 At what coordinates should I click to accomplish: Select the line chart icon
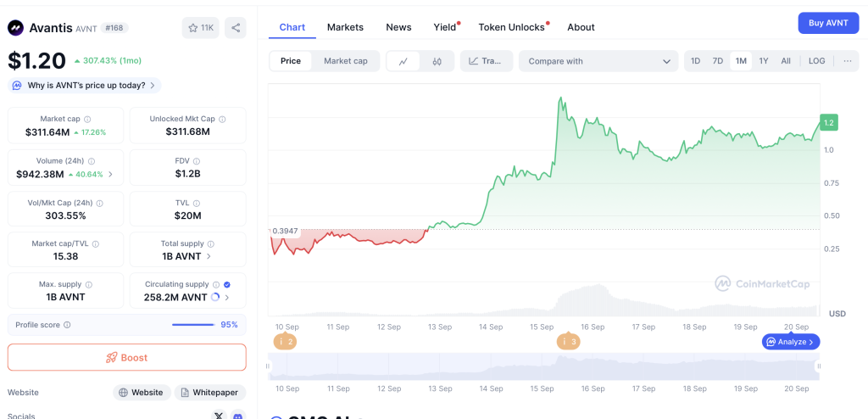403,61
